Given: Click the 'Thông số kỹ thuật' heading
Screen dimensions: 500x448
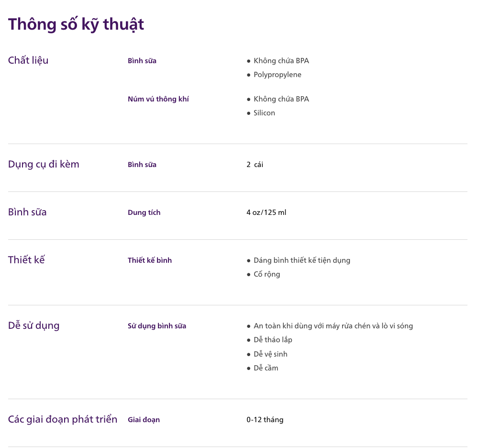Looking at the screenshot, I should (x=76, y=24).
